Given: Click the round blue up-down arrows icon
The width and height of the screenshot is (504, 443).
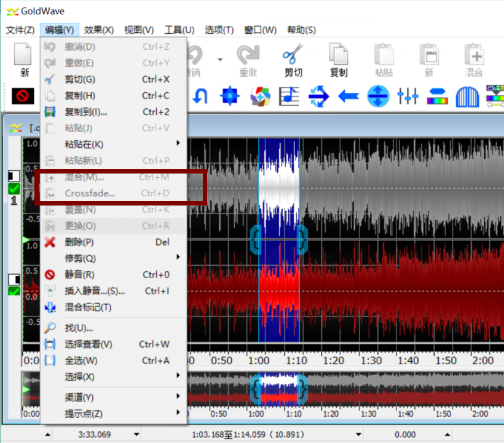Looking at the screenshot, I should point(378,96).
